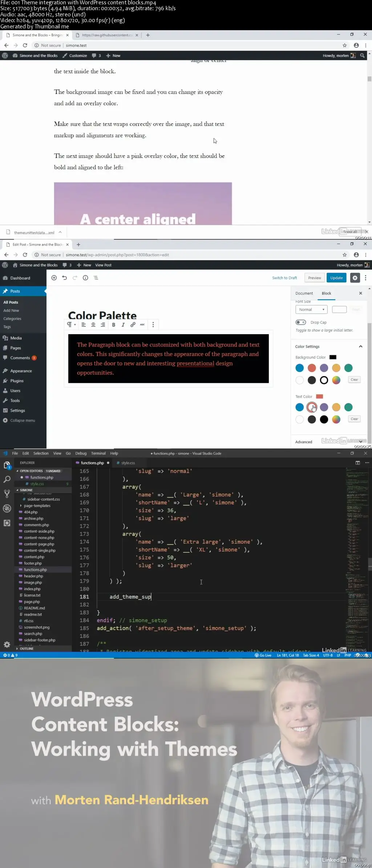Open the paragraph block's More options dots
Screen dimensions: 372x868
point(153,325)
